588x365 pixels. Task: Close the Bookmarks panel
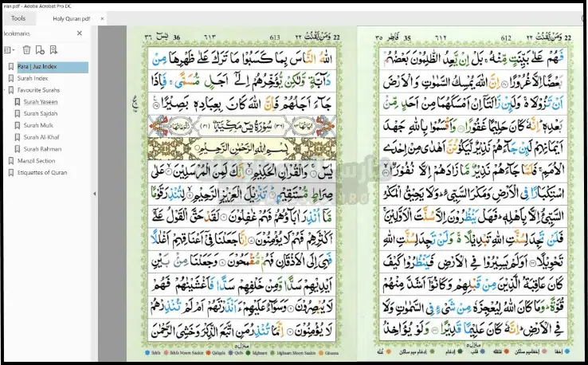[79, 33]
